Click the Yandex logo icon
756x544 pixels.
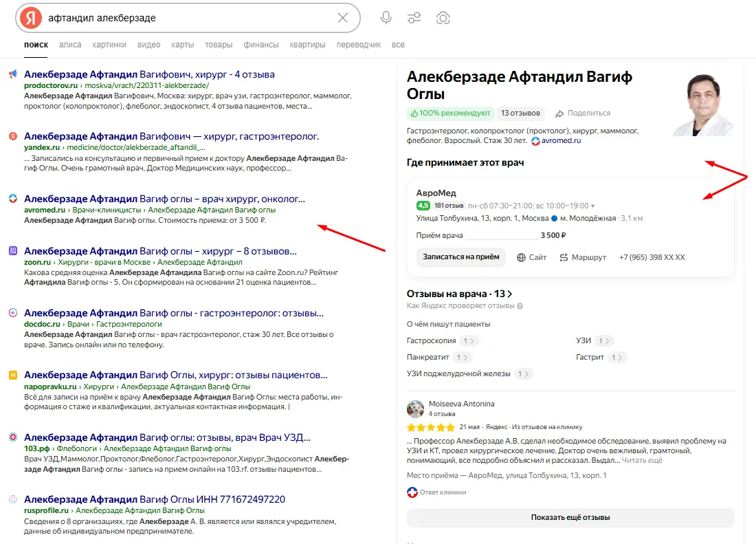point(30,18)
